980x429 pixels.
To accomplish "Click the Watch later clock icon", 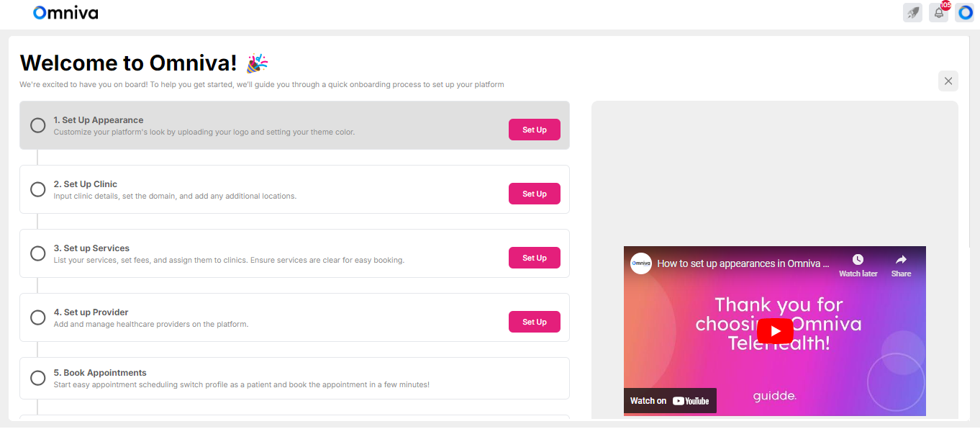I will [858, 260].
